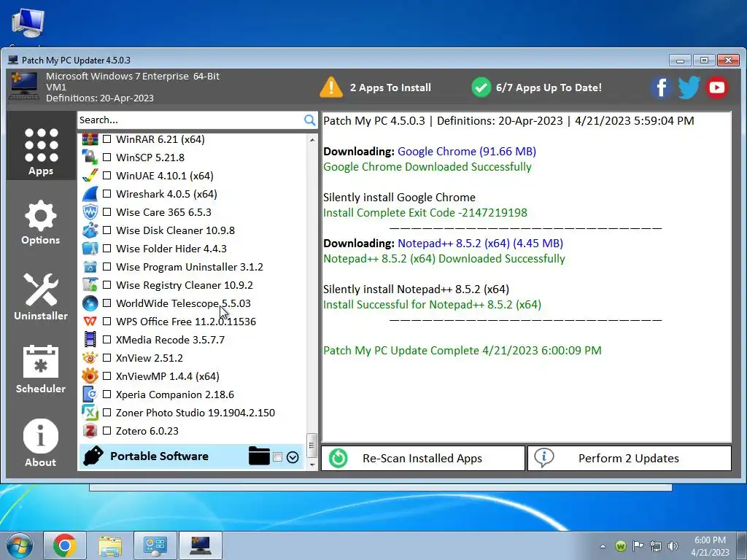The width and height of the screenshot is (747, 560).
Task: Click the Wise Folder Hider icon
Action: pyautogui.click(x=90, y=249)
